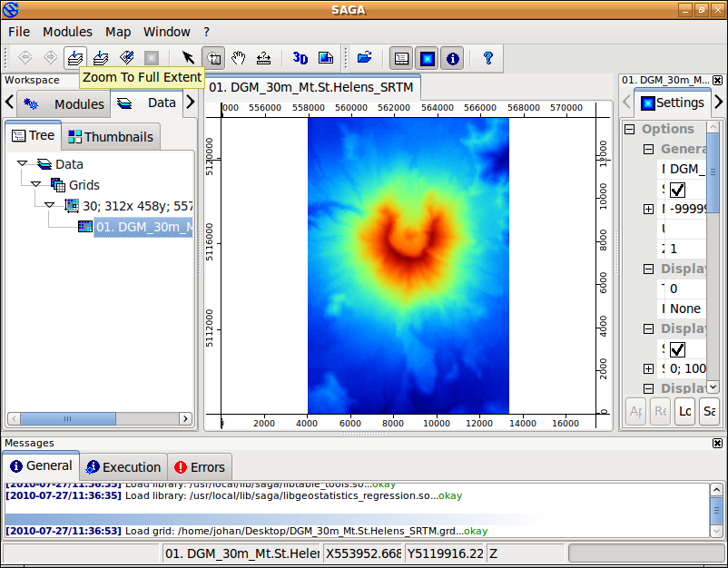Switch to the Errors messages tab
The height and width of the screenshot is (568, 728).
tap(199, 467)
